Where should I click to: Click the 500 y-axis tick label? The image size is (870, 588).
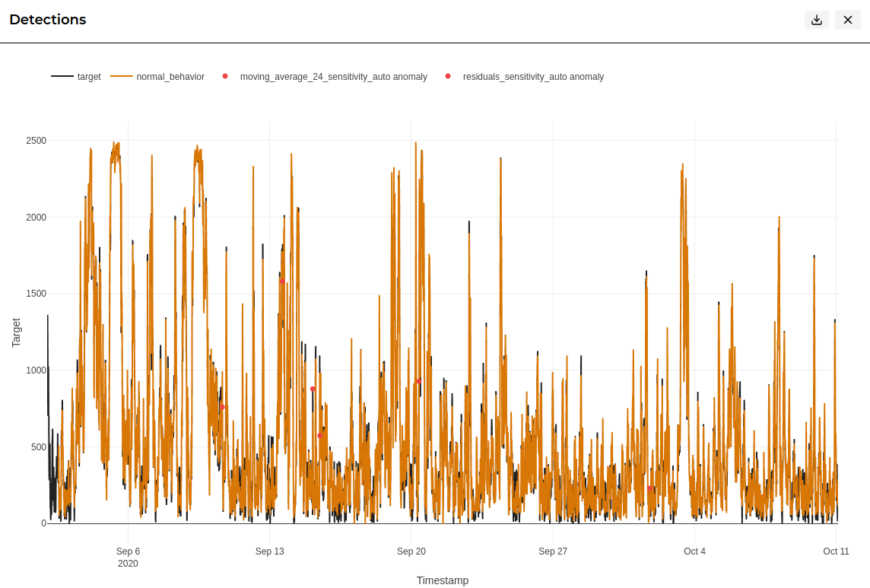[x=38, y=447]
